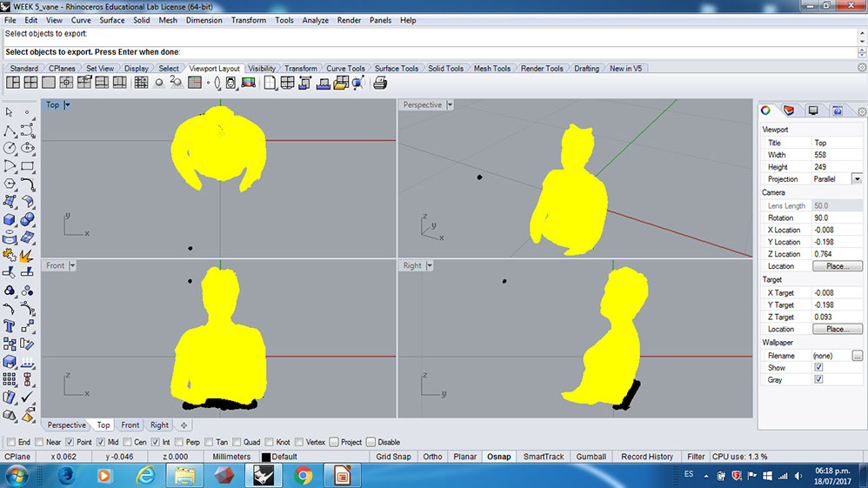The width and height of the screenshot is (868, 488).
Task: Open the Top viewport dropdown arrow
Action: [67, 104]
